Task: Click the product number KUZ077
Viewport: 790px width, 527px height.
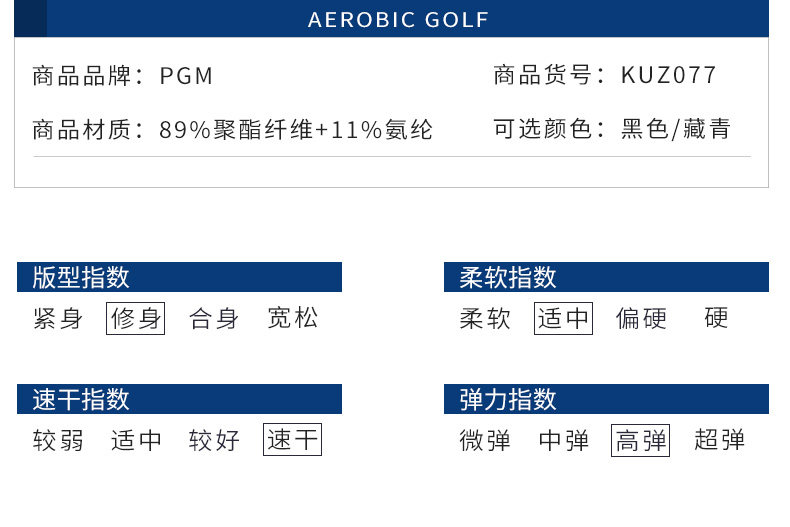Action: tap(669, 75)
